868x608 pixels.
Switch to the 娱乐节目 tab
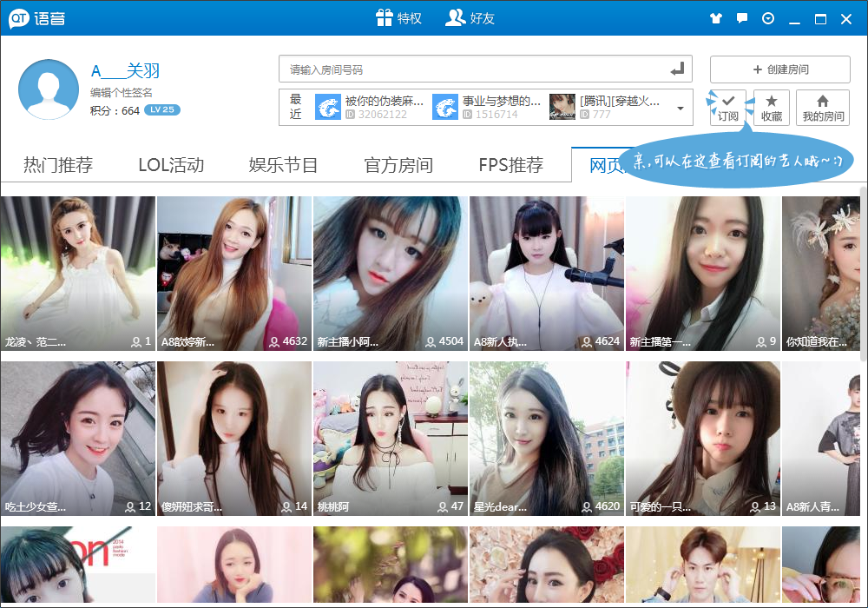(x=283, y=165)
